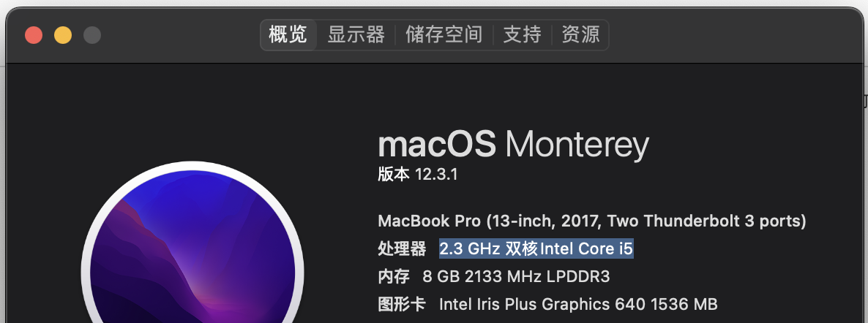Click the highlighted 2.3 GHz processor text
The width and height of the screenshot is (868, 323).
coord(536,249)
